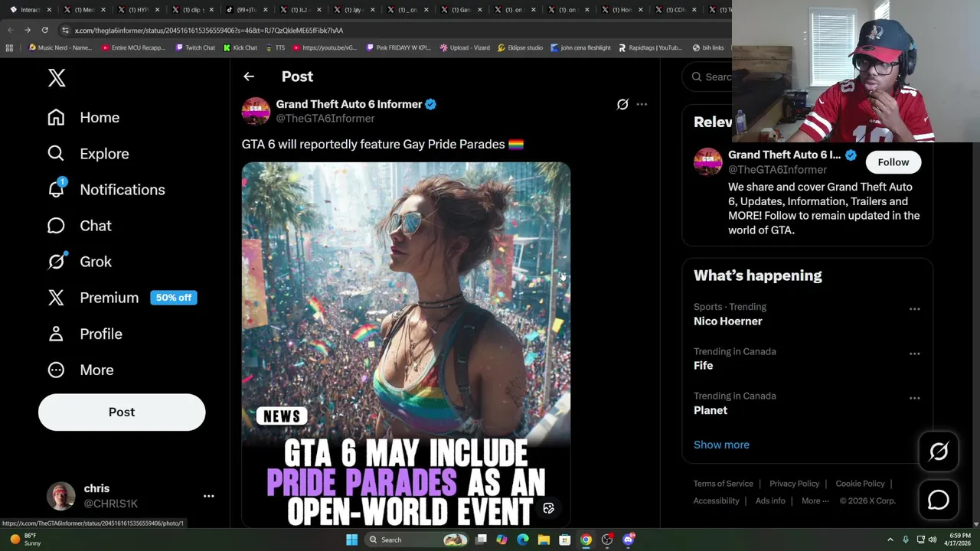Click the browser back arrow
This screenshot has height=551, width=980.
(x=11, y=30)
